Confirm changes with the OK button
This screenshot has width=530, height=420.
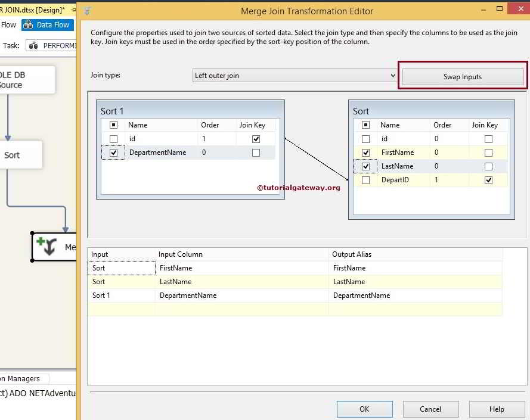click(364, 409)
